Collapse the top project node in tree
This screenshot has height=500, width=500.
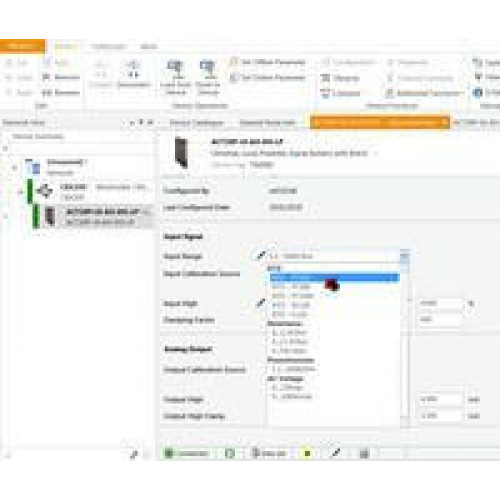click(x=14, y=167)
